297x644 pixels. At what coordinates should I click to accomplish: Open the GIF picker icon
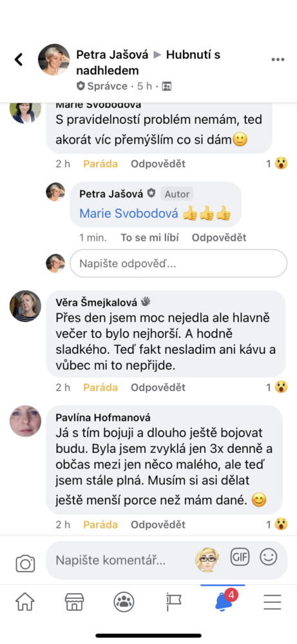click(240, 558)
